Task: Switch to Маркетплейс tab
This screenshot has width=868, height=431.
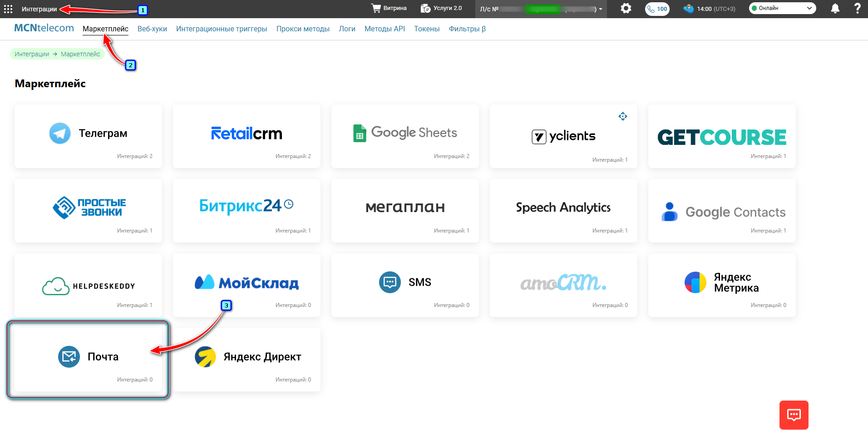Action: pos(105,29)
